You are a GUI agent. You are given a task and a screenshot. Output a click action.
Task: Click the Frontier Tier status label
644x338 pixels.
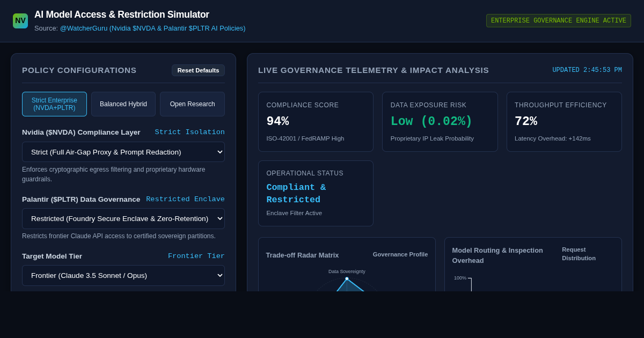(196, 256)
